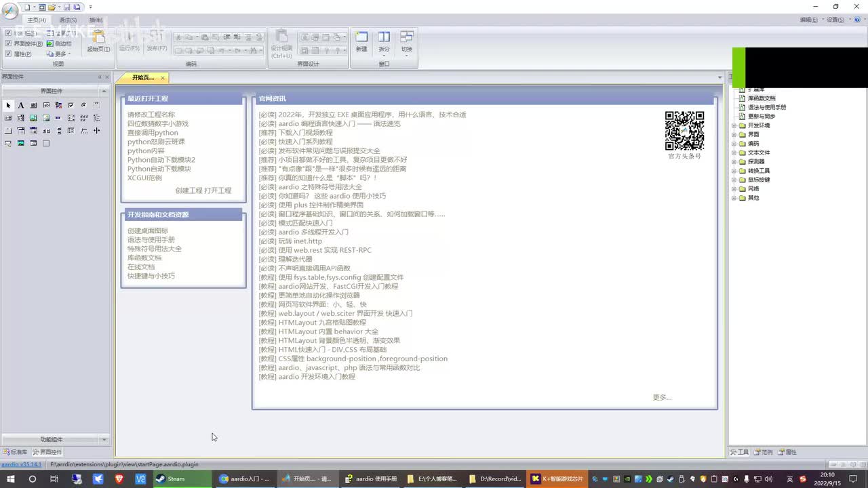Click the Windows Start button
The image size is (868, 488).
(11, 479)
